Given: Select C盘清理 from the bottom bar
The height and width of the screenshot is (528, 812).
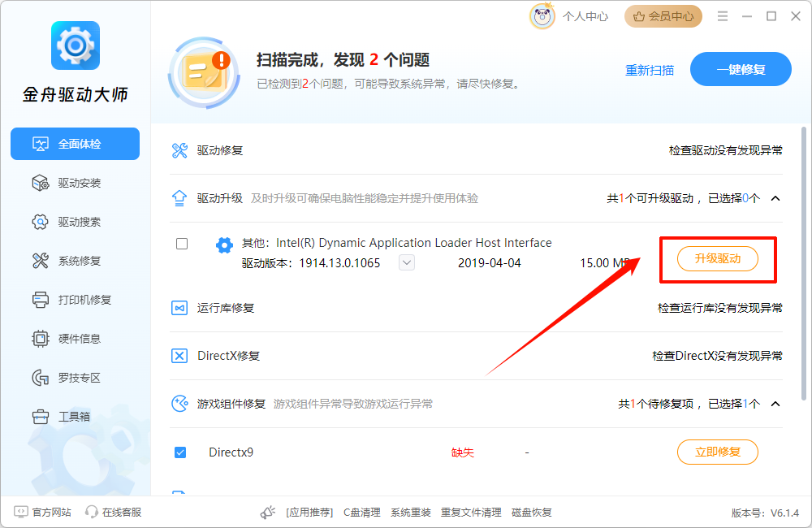Looking at the screenshot, I should tap(362, 512).
